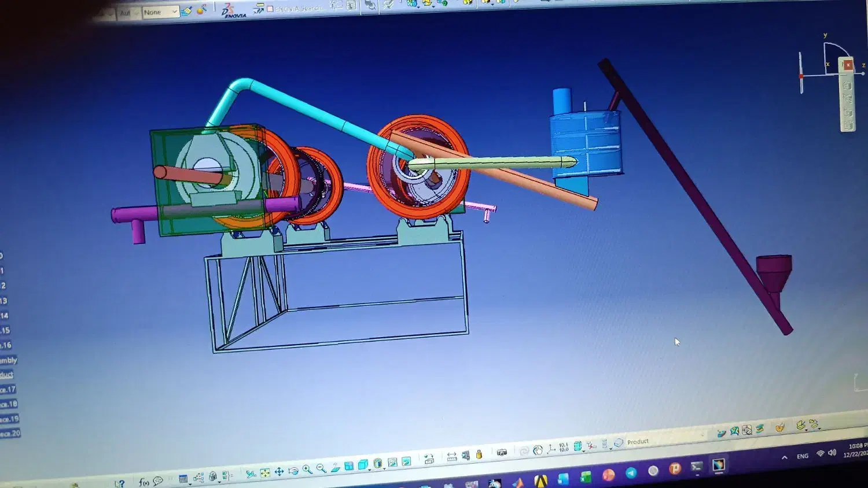Screen dimensions: 868x488
Task: Open Telegram from the Windows taskbar
Action: (x=631, y=473)
